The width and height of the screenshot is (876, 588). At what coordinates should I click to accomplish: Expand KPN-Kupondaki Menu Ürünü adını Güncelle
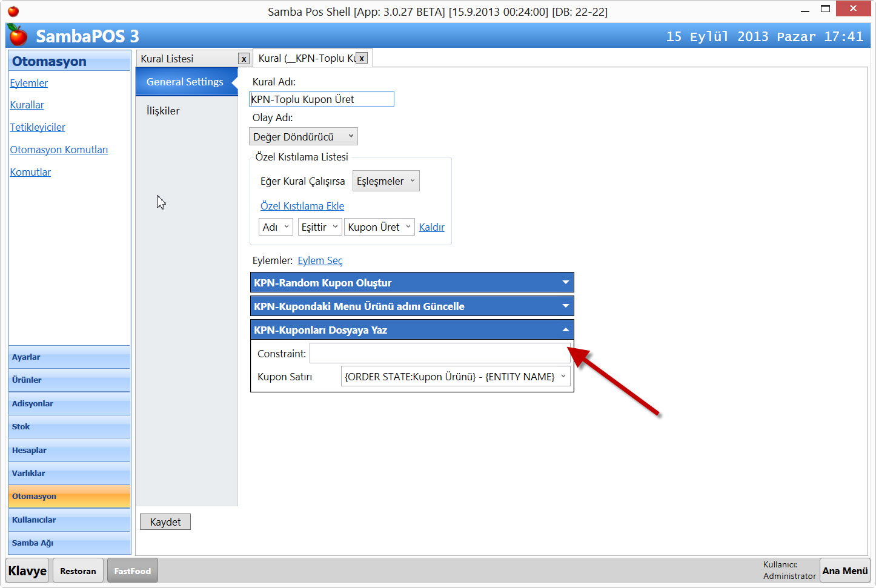pos(565,306)
